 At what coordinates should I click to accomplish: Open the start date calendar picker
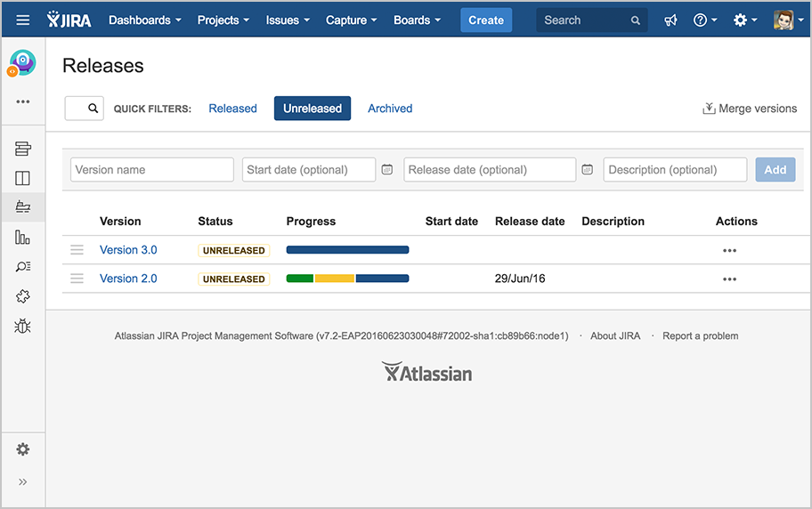tap(387, 170)
